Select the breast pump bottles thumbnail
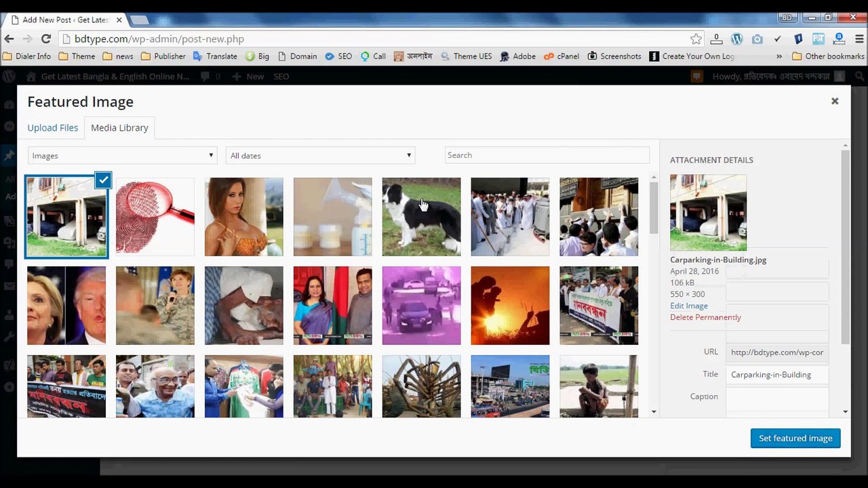Image resolution: width=868 pixels, height=488 pixels. [x=333, y=217]
